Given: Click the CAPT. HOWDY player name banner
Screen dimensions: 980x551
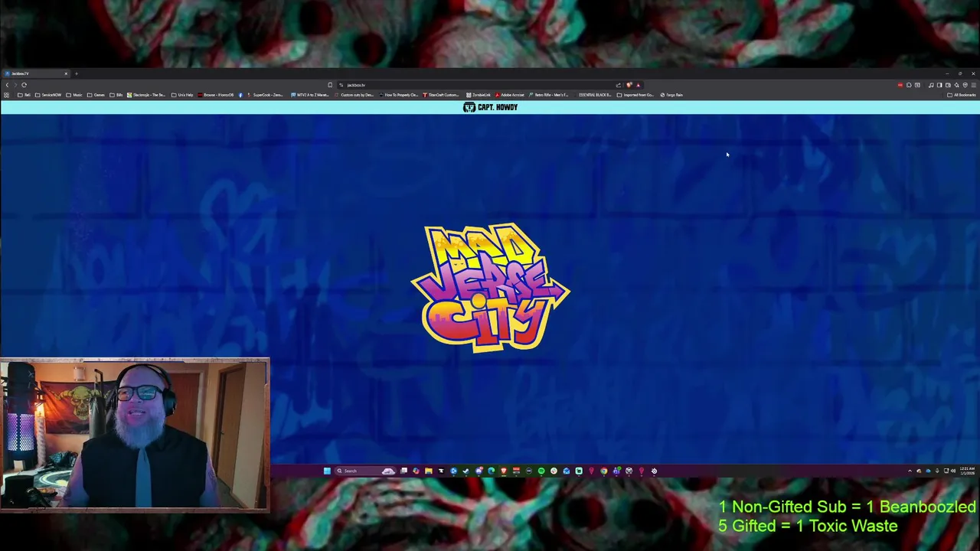Looking at the screenshot, I should (x=490, y=107).
